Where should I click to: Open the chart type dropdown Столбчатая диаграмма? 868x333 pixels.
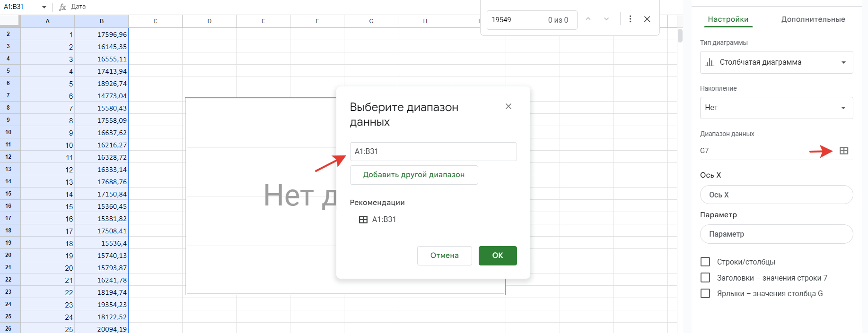click(x=776, y=62)
